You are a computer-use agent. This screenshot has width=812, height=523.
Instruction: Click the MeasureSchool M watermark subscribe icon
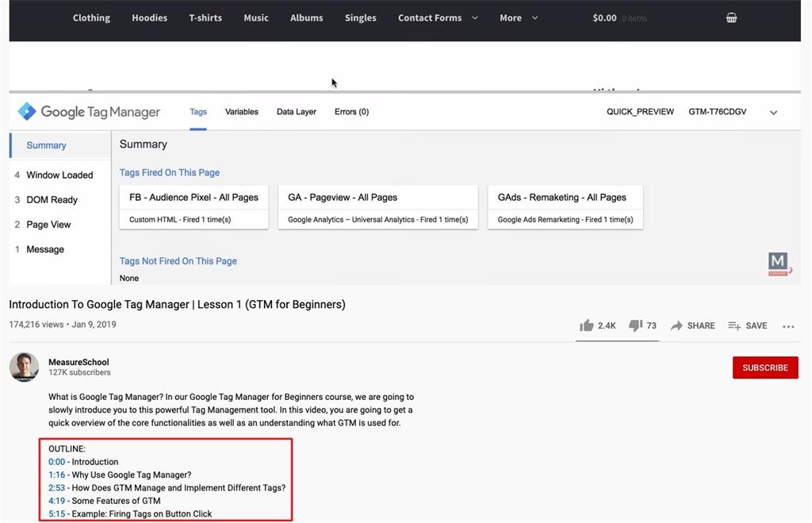(779, 263)
